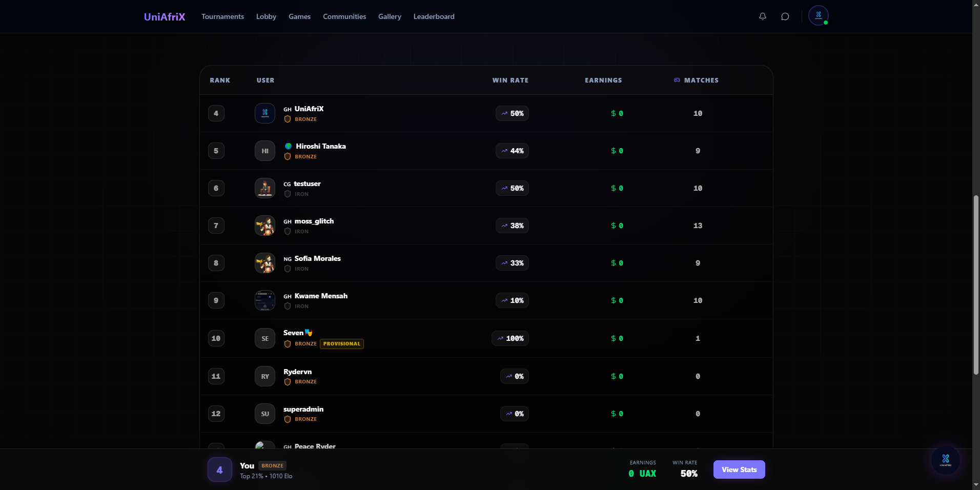Open the Tournaments menu item

(x=222, y=16)
